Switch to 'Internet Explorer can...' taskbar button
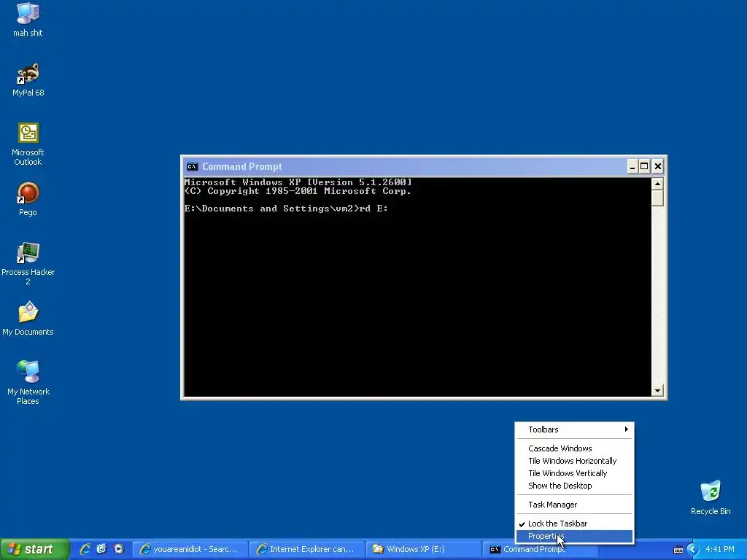Image resolution: width=747 pixels, height=560 pixels. (307, 550)
